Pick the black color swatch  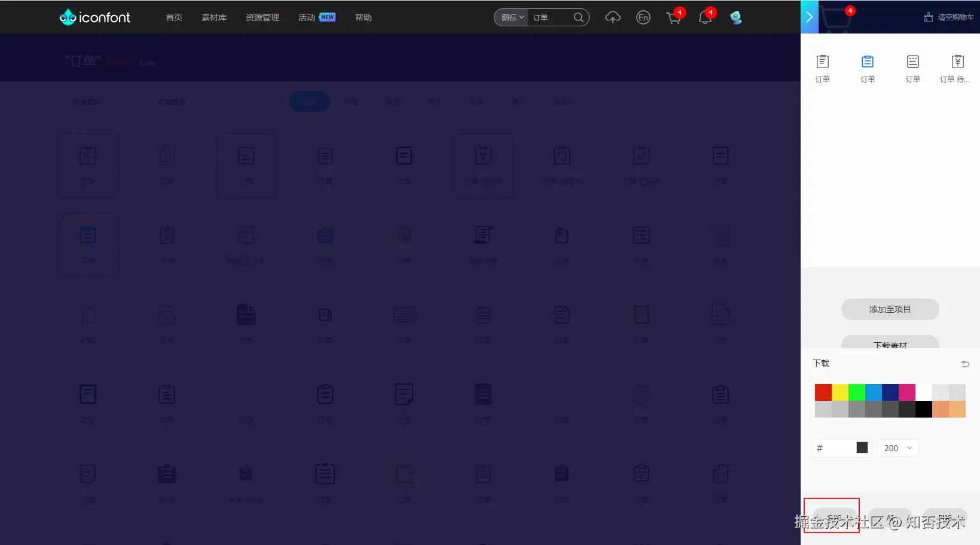(x=924, y=409)
